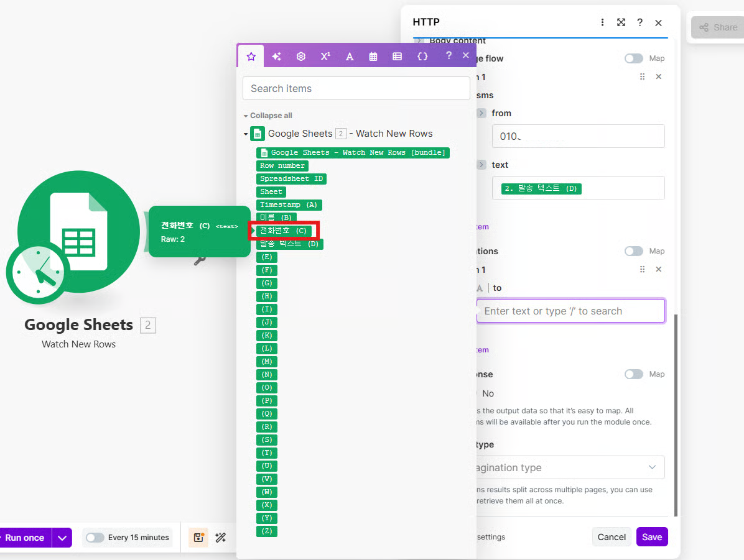Open the star favorites tab in mapping panel
744x560 pixels.
click(251, 57)
